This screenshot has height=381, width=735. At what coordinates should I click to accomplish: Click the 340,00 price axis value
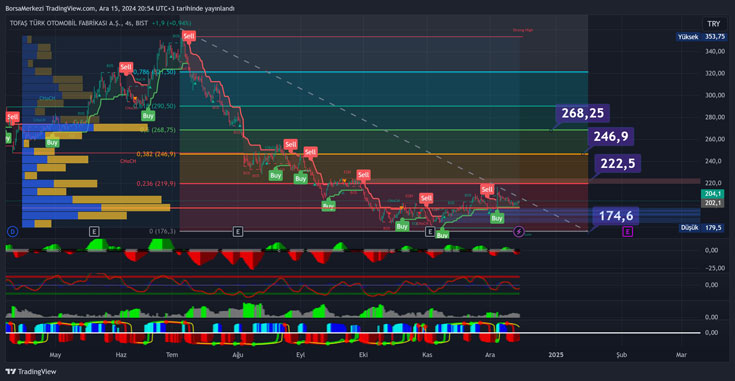tap(715, 51)
